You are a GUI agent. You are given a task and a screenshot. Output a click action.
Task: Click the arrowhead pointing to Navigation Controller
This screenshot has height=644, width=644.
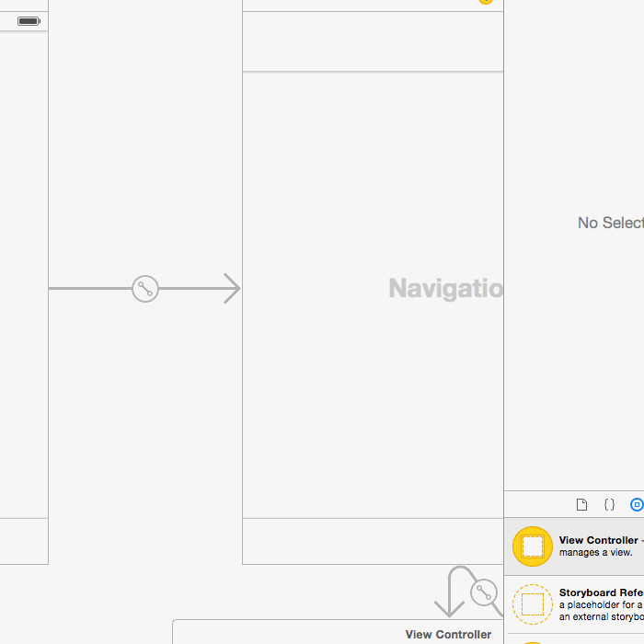pyautogui.click(x=231, y=289)
